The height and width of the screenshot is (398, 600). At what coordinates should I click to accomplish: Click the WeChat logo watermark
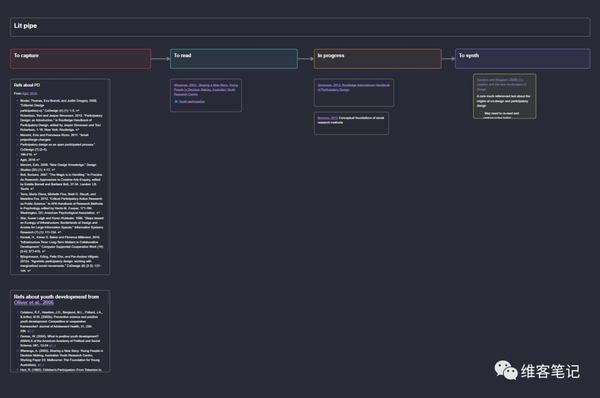tap(506, 370)
